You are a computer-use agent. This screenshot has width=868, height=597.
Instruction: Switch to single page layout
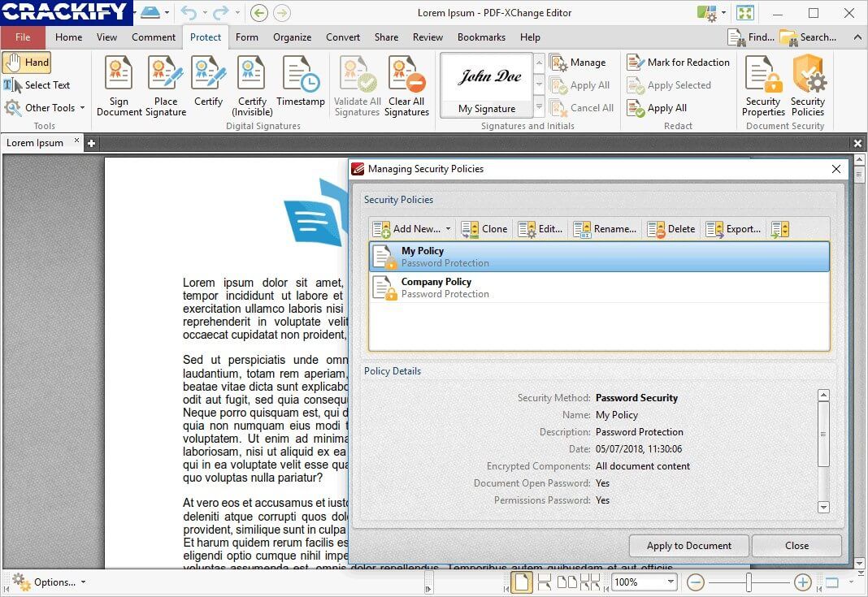click(x=522, y=582)
